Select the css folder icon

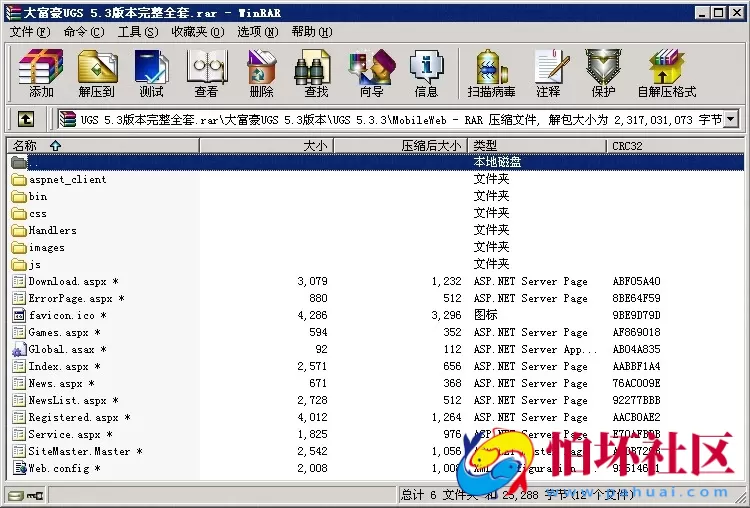[19, 213]
